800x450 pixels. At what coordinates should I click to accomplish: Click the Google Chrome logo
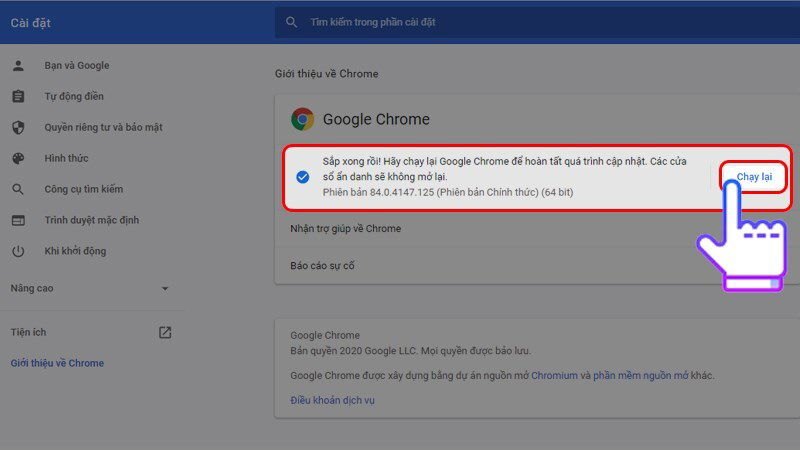coord(303,119)
